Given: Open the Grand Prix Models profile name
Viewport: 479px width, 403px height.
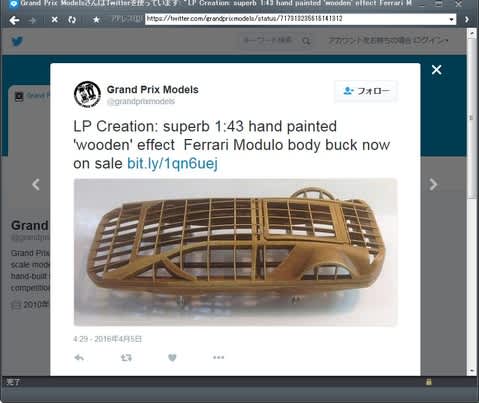Looking at the screenshot, I should point(153,90).
